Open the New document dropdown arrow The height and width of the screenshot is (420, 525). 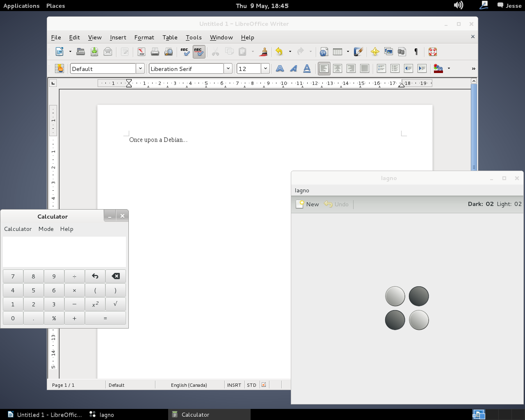pos(70,52)
